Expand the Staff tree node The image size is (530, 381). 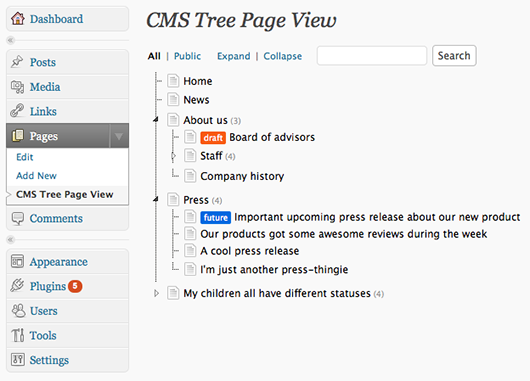click(x=173, y=156)
